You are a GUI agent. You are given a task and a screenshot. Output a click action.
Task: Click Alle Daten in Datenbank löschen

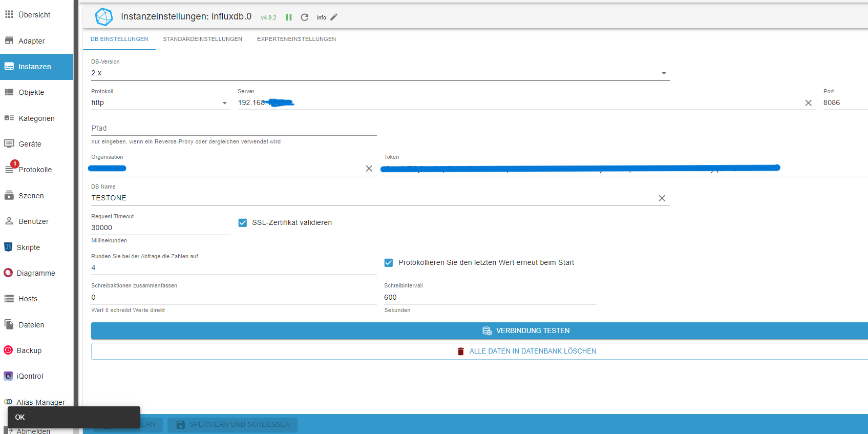coord(479,352)
